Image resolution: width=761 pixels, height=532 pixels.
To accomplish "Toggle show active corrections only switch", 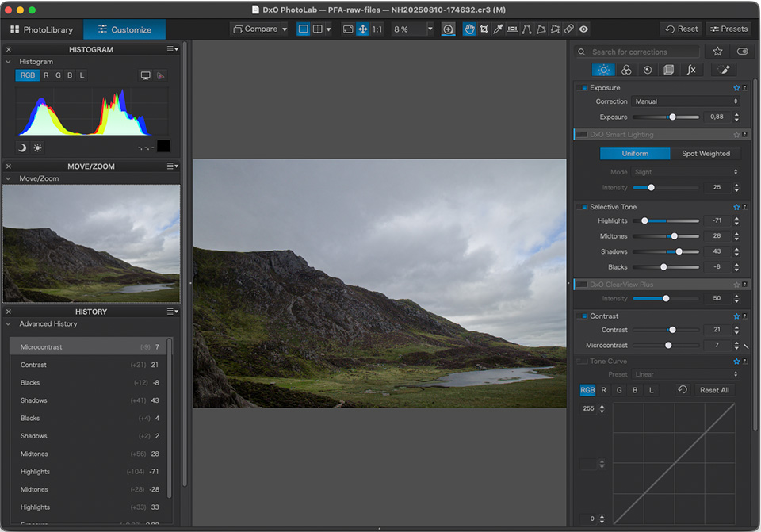I will (x=742, y=52).
